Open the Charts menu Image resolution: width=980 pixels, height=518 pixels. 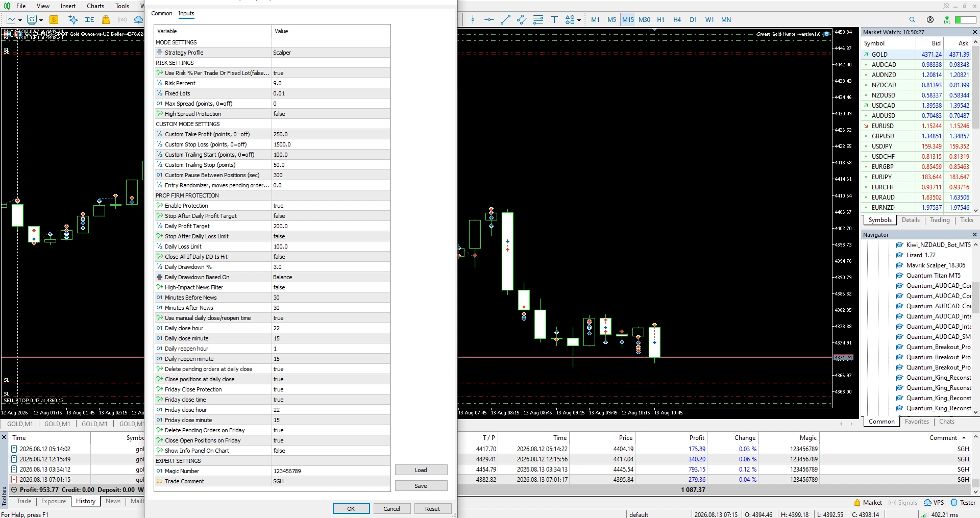(x=95, y=6)
